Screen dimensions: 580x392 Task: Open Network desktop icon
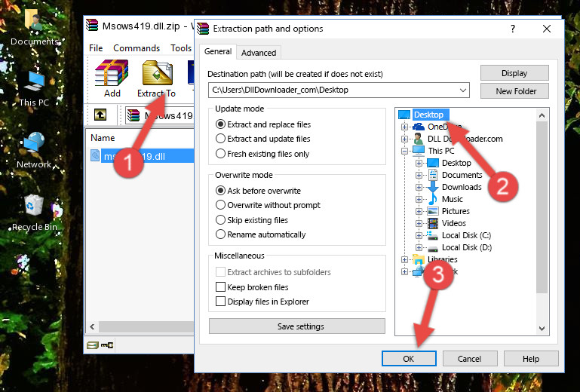pos(34,143)
